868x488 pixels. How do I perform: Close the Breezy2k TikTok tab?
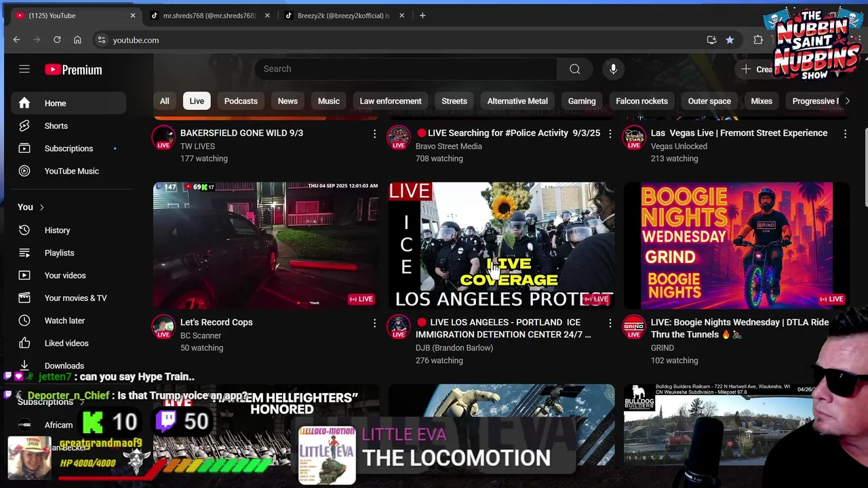tap(401, 16)
